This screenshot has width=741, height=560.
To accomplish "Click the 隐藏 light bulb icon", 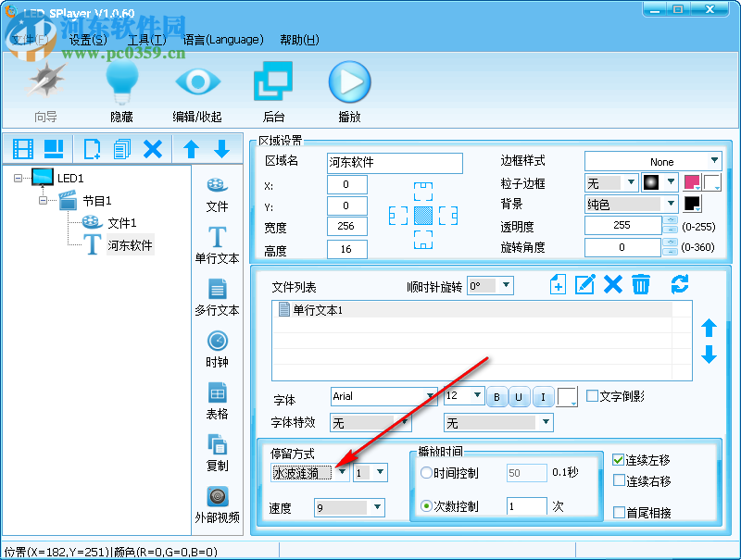I will 122,81.
